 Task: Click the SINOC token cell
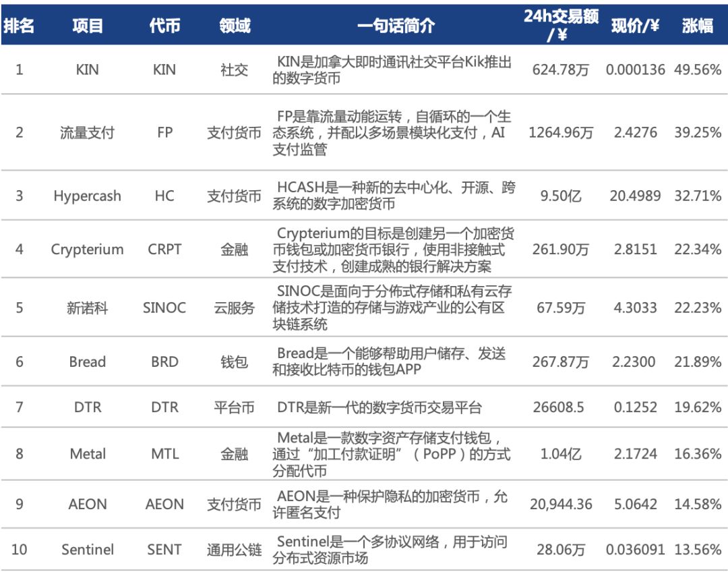coord(164,308)
